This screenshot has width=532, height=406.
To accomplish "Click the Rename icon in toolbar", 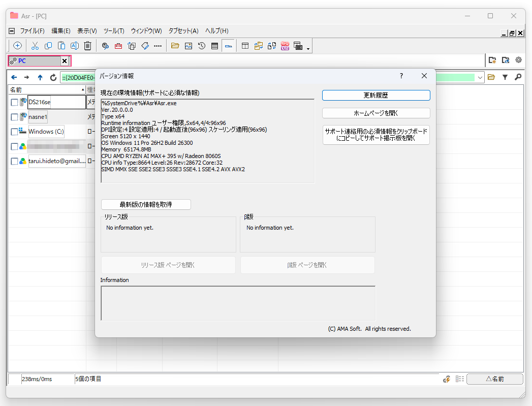I will [x=74, y=46].
